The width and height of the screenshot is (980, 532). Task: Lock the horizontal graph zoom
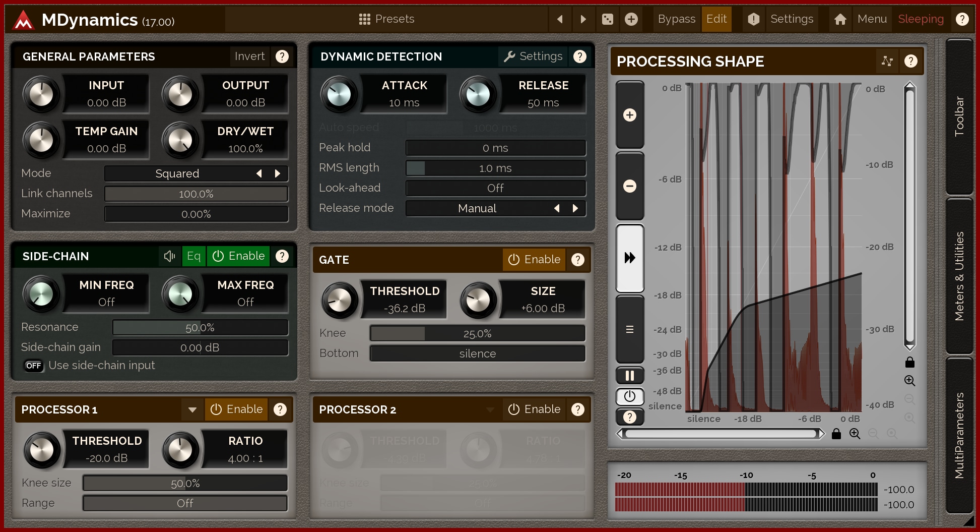(836, 434)
